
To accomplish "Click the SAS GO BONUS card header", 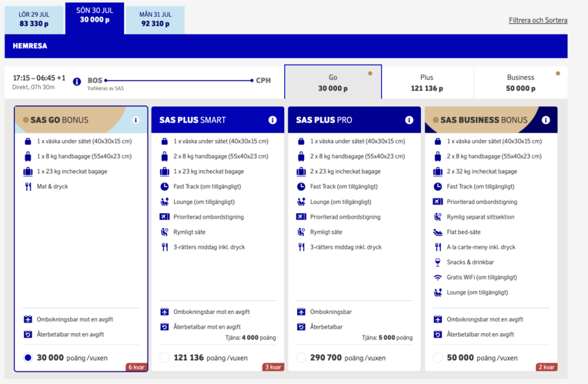I will (x=81, y=120).
